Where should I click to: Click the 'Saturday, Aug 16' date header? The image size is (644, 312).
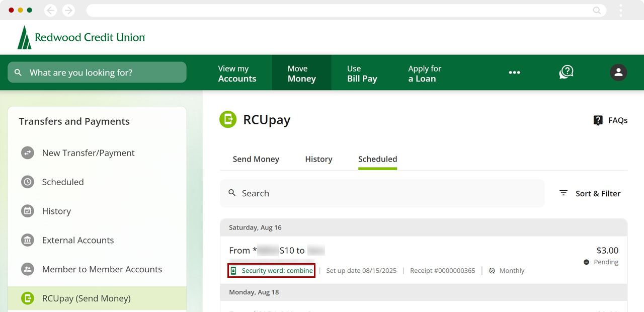[x=255, y=227]
